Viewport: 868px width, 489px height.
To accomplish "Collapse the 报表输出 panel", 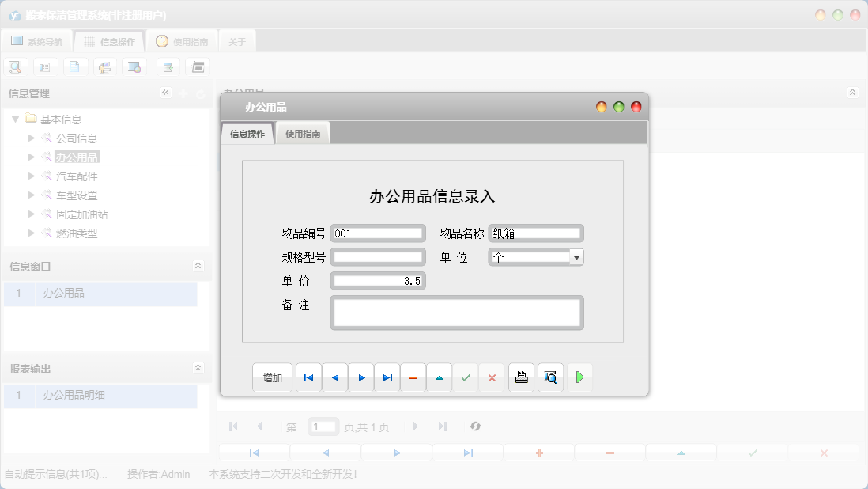I will [198, 368].
